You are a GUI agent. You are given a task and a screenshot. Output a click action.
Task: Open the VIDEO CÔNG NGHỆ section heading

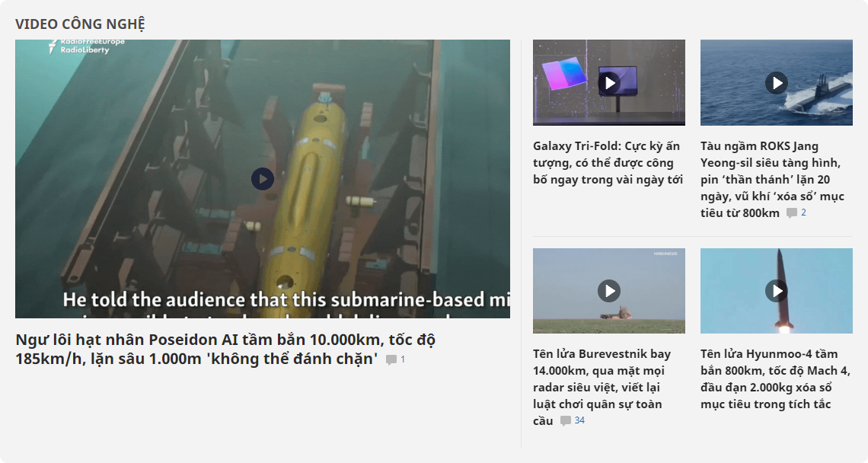click(80, 24)
